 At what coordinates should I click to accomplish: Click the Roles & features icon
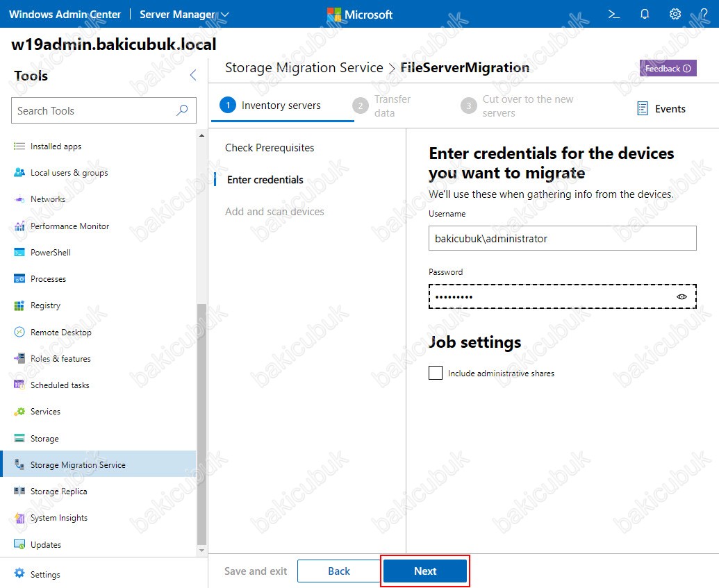(19, 358)
